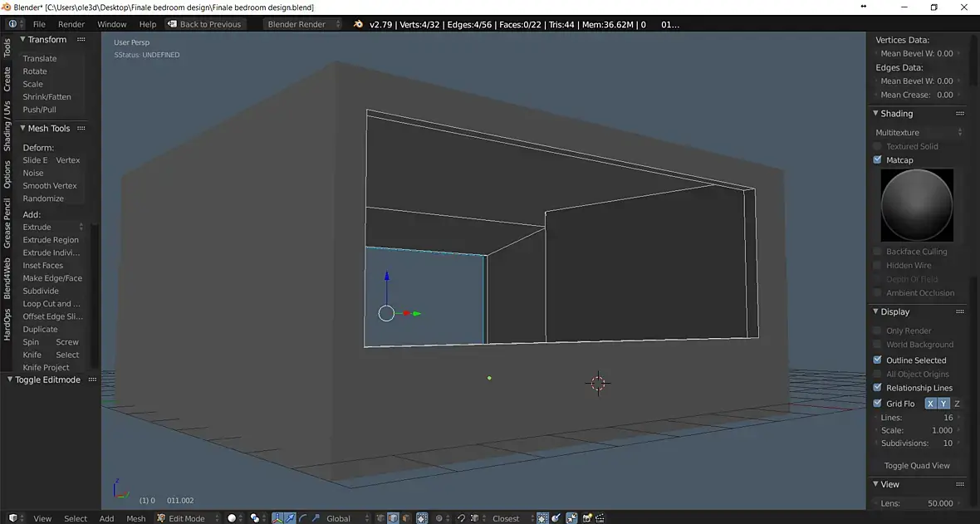Switch to the Grease Pencil tab
This screenshot has width=980, height=524.
pos(7,223)
